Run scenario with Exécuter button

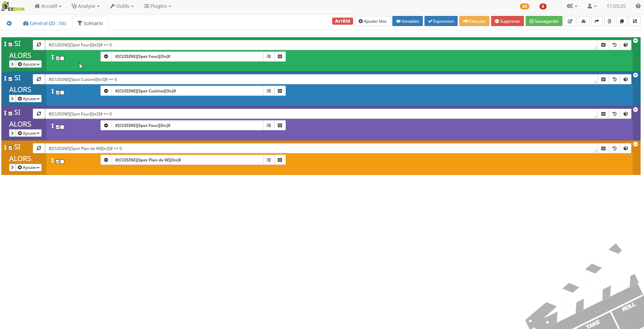point(475,21)
